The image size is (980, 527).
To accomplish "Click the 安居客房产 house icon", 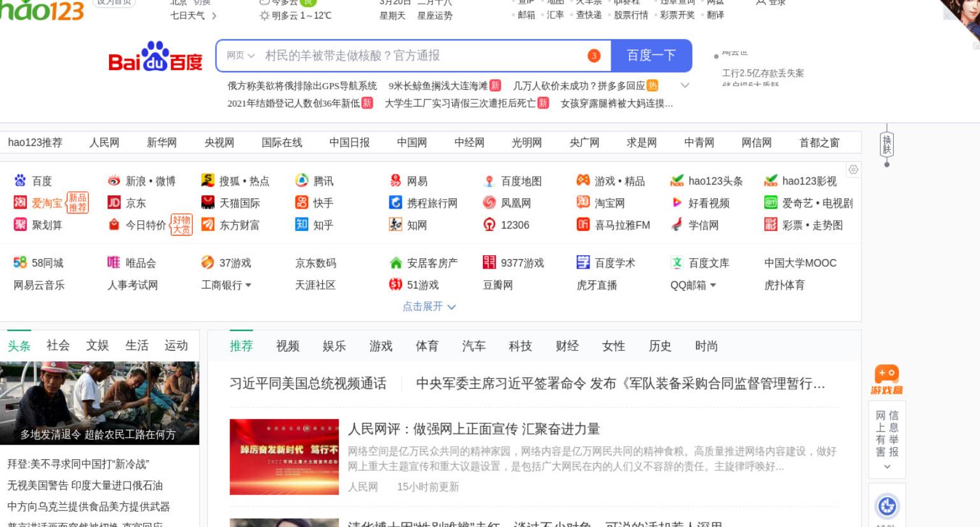I will [x=396, y=262].
